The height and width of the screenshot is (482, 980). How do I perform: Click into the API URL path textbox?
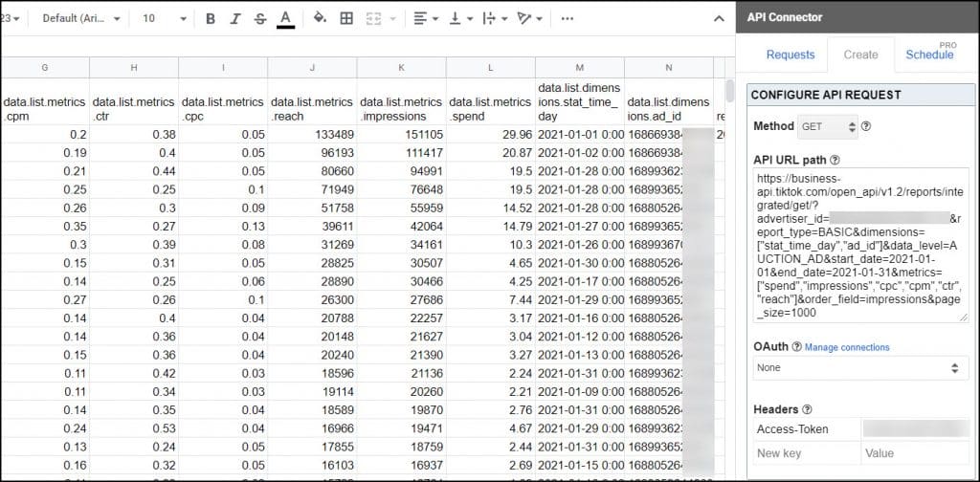(860, 246)
